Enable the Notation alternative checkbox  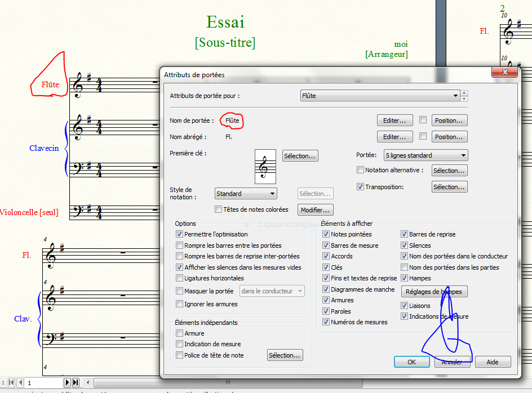[x=361, y=170]
